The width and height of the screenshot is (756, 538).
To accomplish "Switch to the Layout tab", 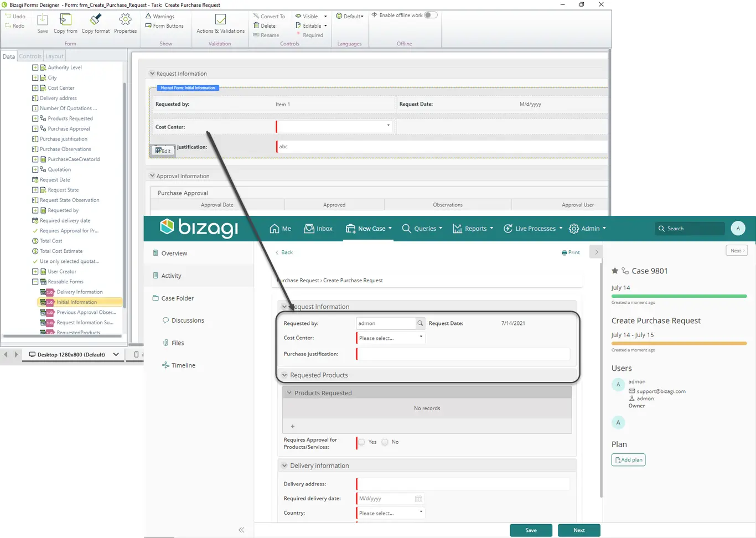I will [54, 56].
